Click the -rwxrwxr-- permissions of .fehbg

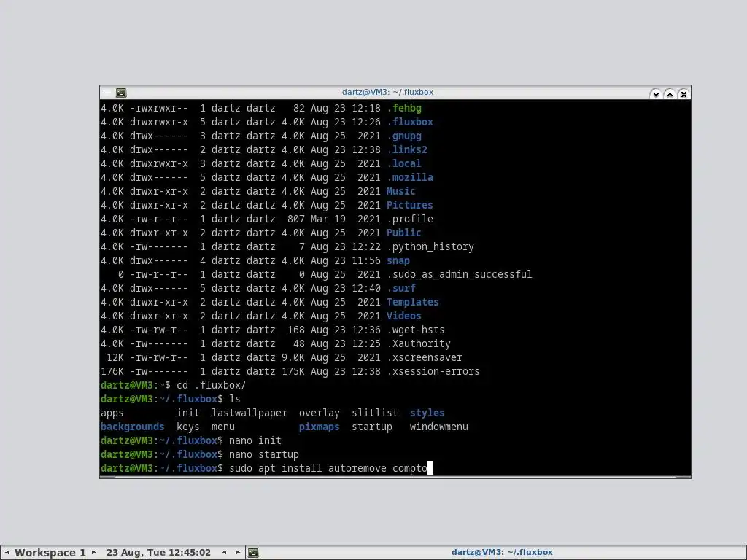click(158, 108)
